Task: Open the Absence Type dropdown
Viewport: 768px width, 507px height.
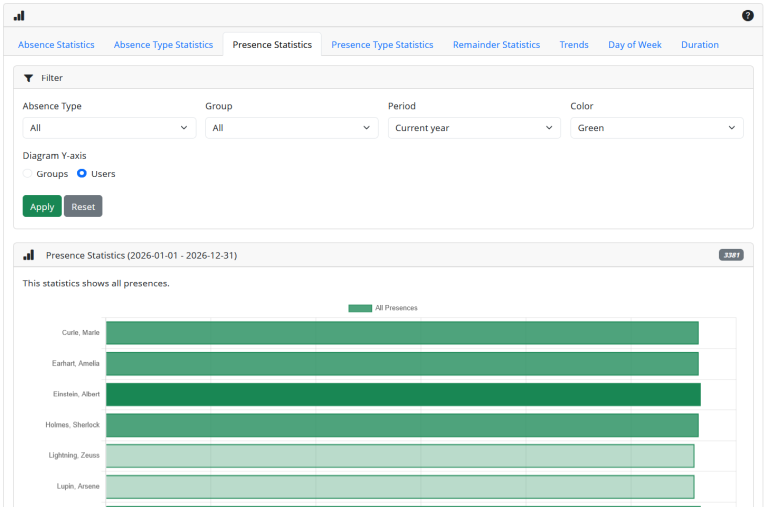Action: [x=110, y=128]
